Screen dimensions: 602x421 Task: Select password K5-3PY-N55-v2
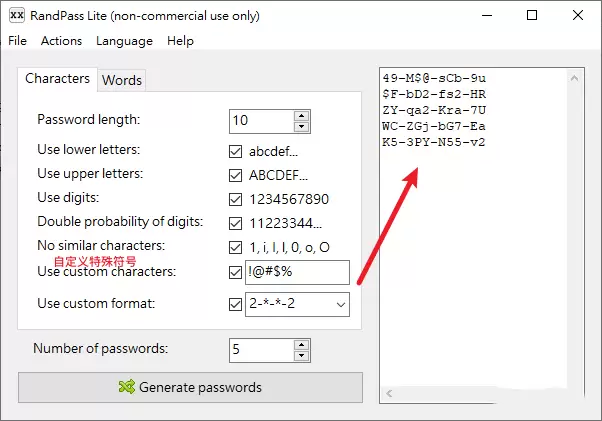tap(434, 142)
